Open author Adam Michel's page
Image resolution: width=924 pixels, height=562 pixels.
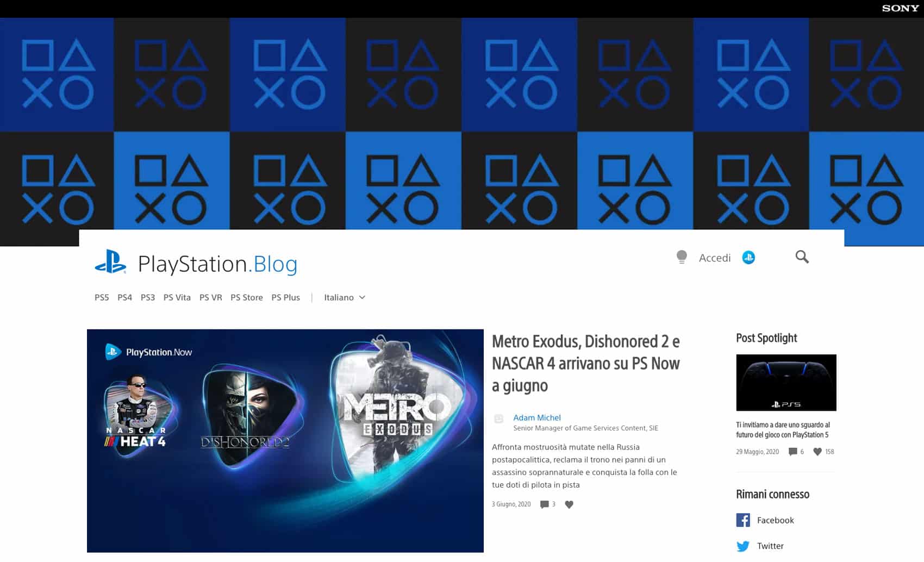point(537,417)
